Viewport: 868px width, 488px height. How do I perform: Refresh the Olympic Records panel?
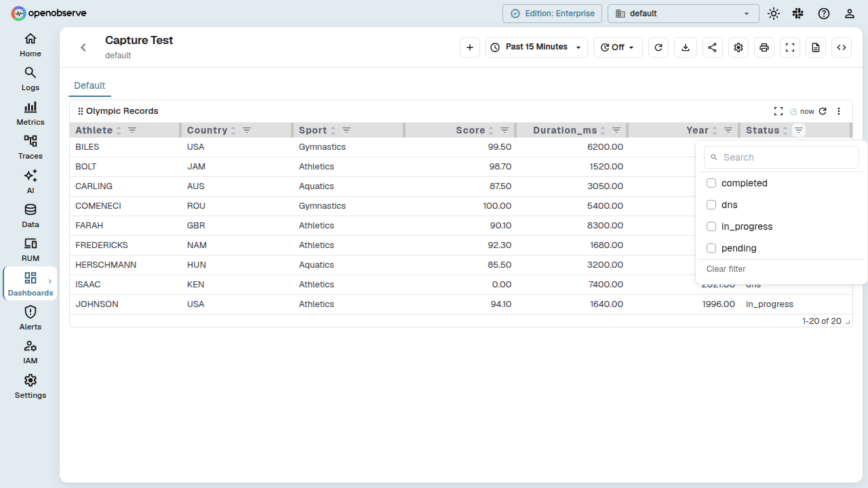823,111
